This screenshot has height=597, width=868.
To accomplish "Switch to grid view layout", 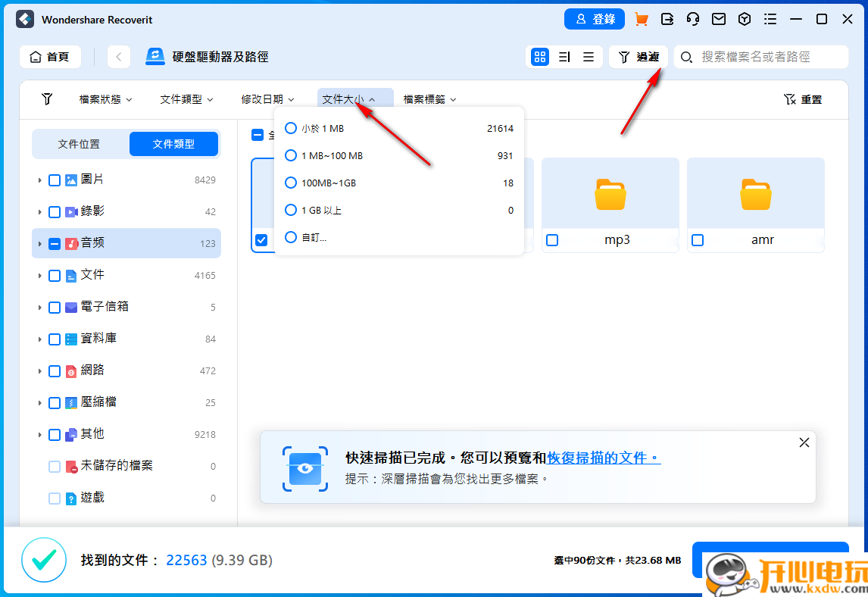I will 539,57.
